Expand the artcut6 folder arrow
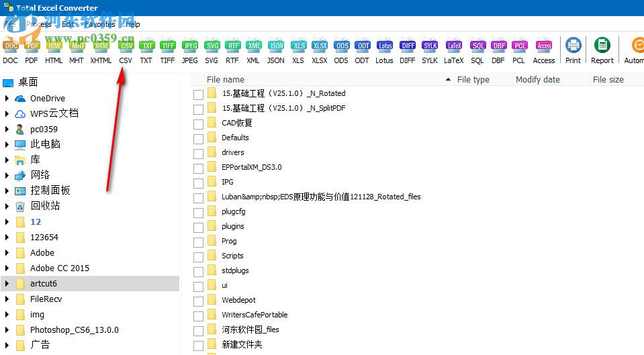The width and height of the screenshot is (644, 355). click(7, 284)
